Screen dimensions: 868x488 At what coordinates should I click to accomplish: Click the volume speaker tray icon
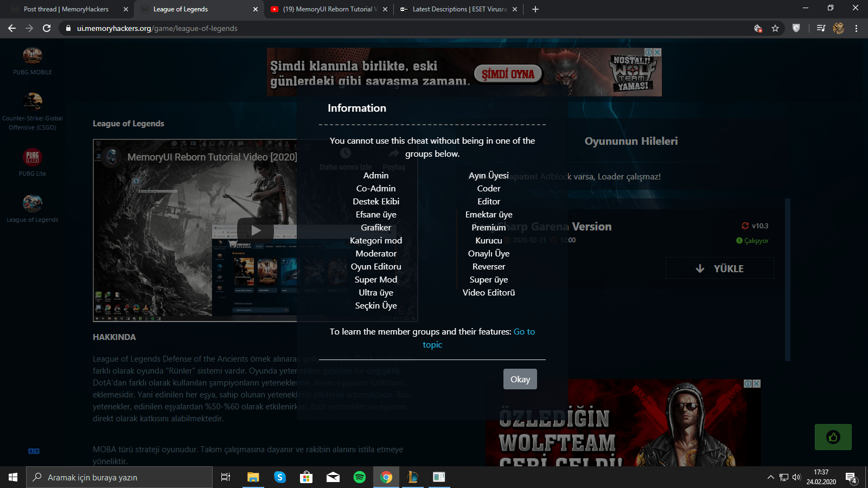796,477
